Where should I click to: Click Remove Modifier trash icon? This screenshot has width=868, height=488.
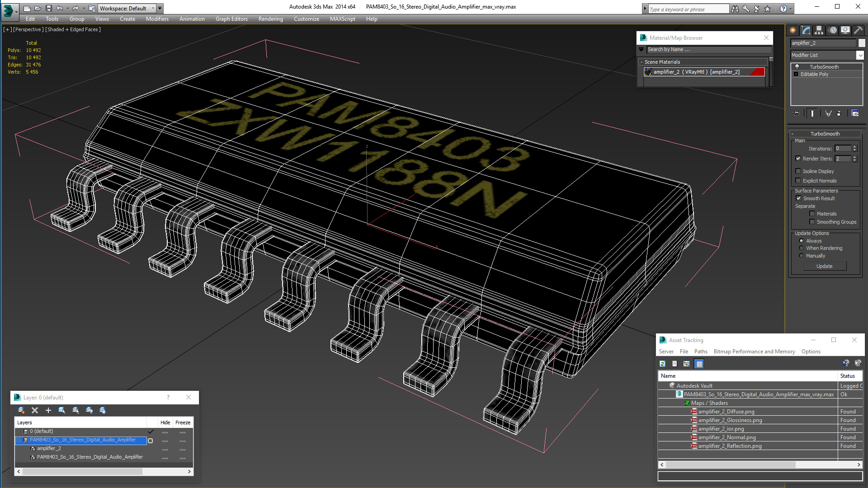[839, 113]
